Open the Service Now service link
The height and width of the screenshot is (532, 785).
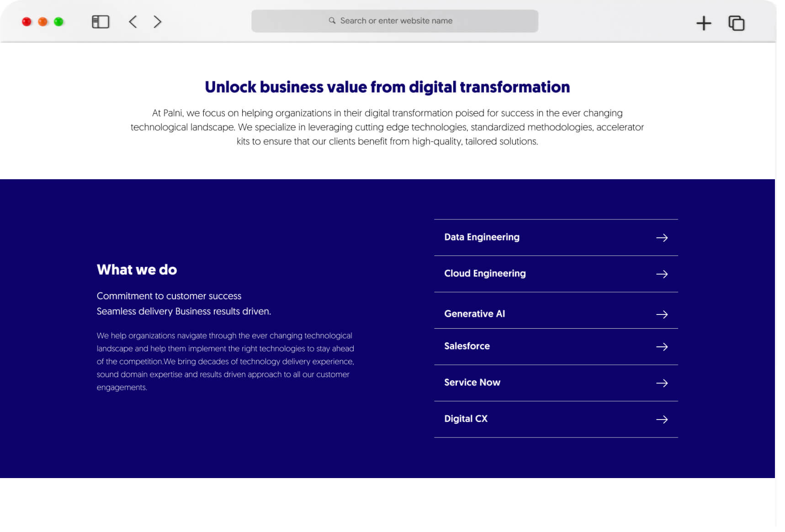pyautogui.click(x=472, y=383)
